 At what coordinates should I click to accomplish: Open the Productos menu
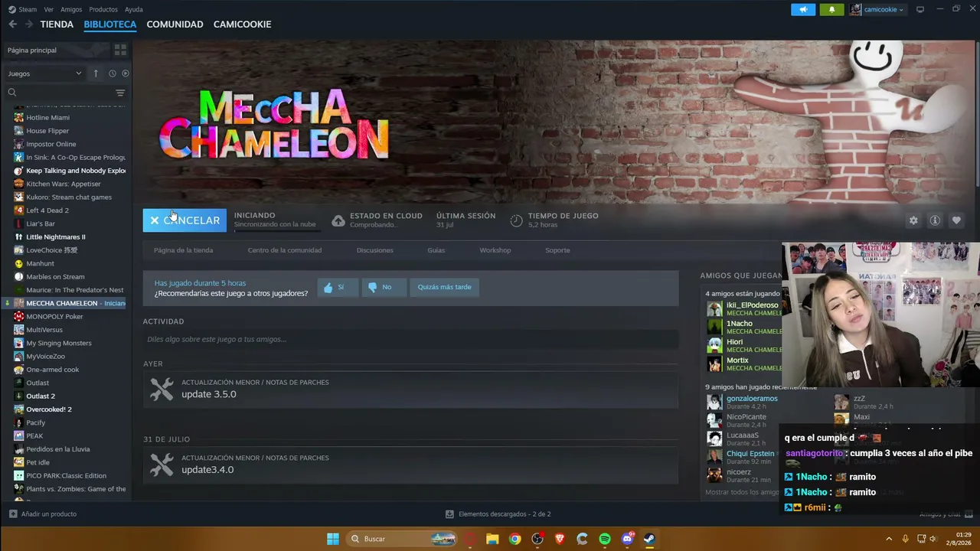[103, 9]
